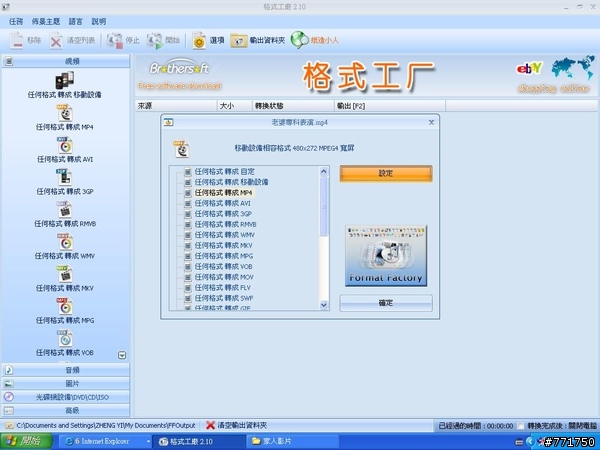Close the 老婆專科表演.mp4 dialog
Screen dimensions: 600x450
(431, 122)
